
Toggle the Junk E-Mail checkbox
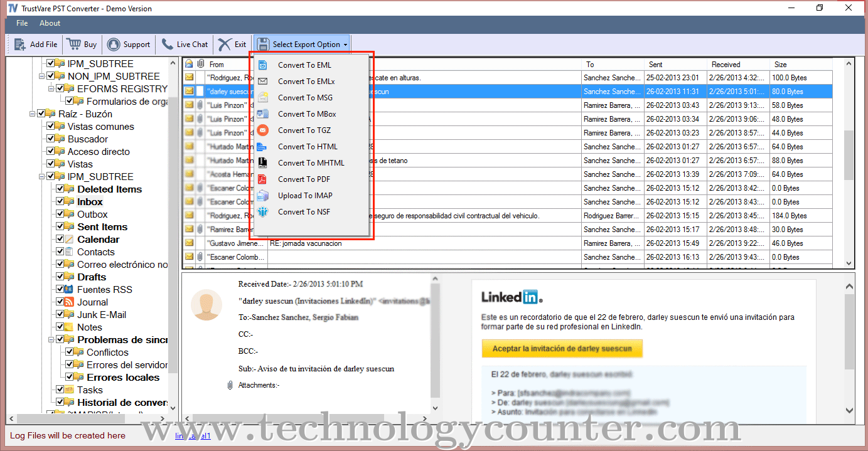tap(60, 314)
